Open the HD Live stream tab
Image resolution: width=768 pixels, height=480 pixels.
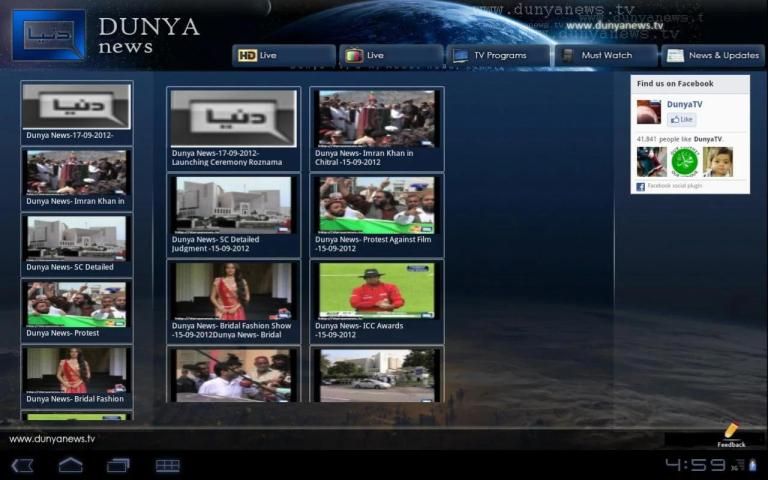284,55
